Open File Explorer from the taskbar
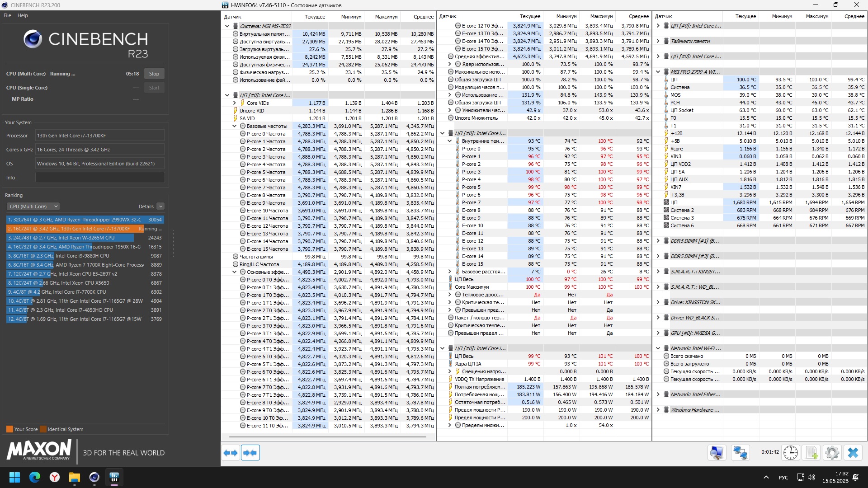 pos(75,477)
